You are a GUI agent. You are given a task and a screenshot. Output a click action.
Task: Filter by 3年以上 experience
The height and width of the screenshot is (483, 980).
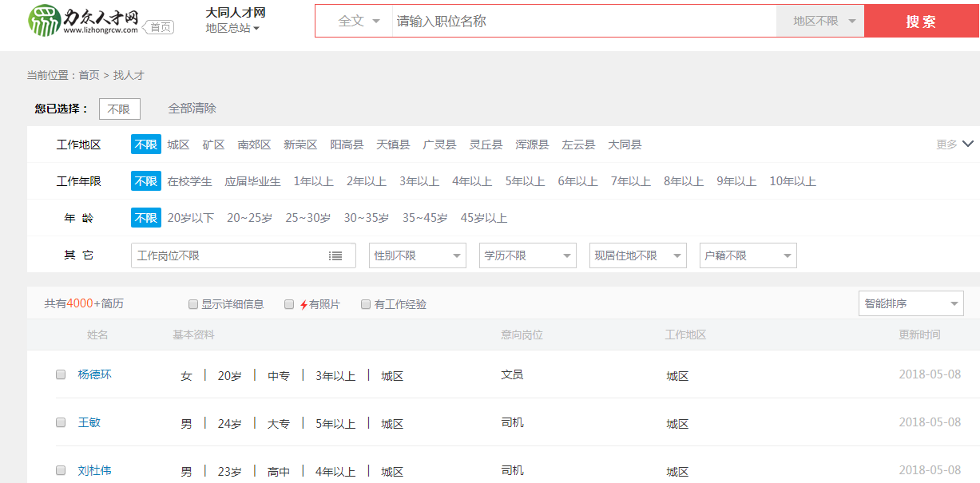click(419, 181)
